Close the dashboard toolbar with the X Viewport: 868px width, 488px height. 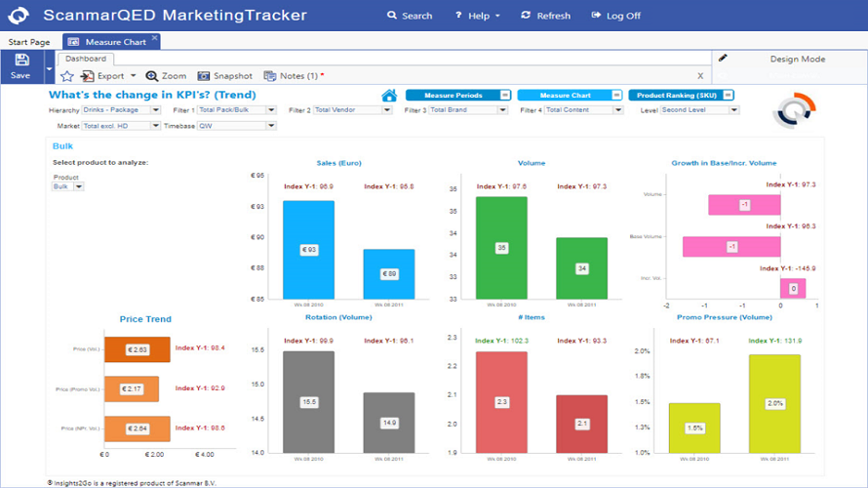point(700,76)
